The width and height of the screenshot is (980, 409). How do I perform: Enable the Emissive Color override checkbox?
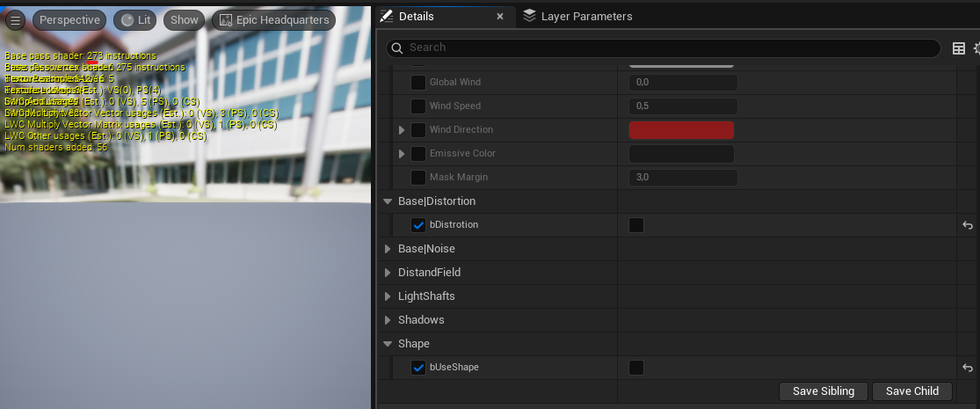418,154
